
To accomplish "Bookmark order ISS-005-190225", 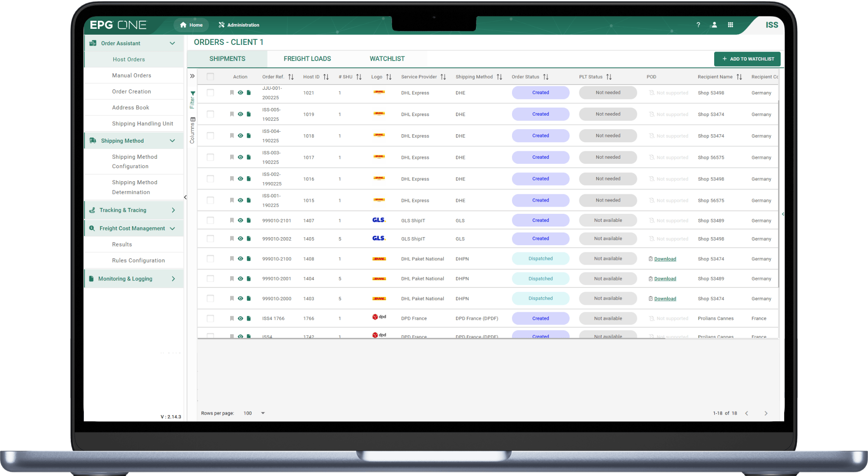I will 232,114.
